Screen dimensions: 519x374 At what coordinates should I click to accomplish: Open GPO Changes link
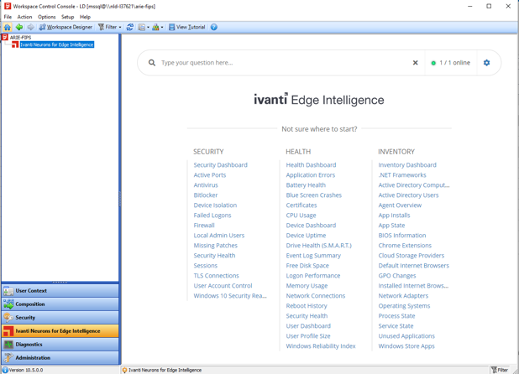point(397,276)
